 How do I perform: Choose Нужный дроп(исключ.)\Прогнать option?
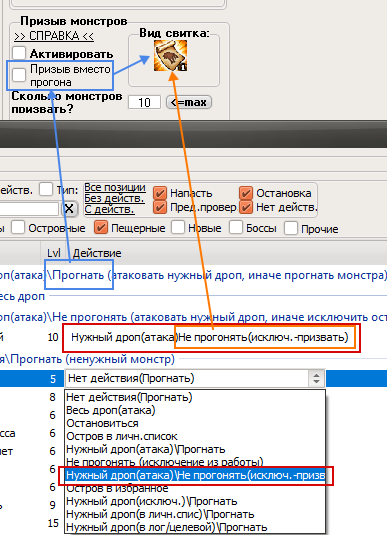tap(195, 501)
